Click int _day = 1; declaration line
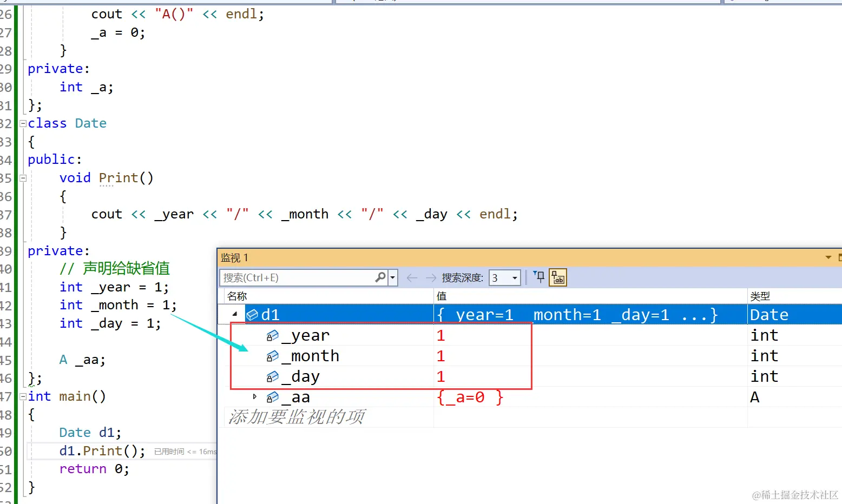The width and height of the screenshot is (842, 504). click(x=110, y=323)
